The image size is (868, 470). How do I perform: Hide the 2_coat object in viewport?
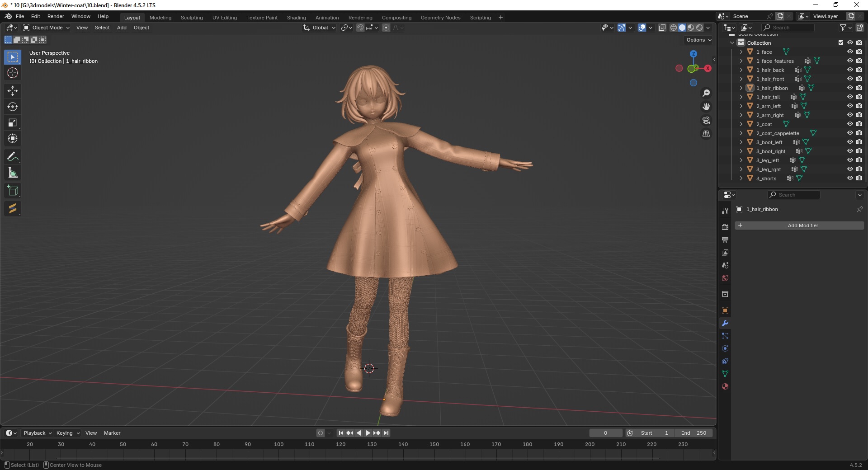click(850, 124)
